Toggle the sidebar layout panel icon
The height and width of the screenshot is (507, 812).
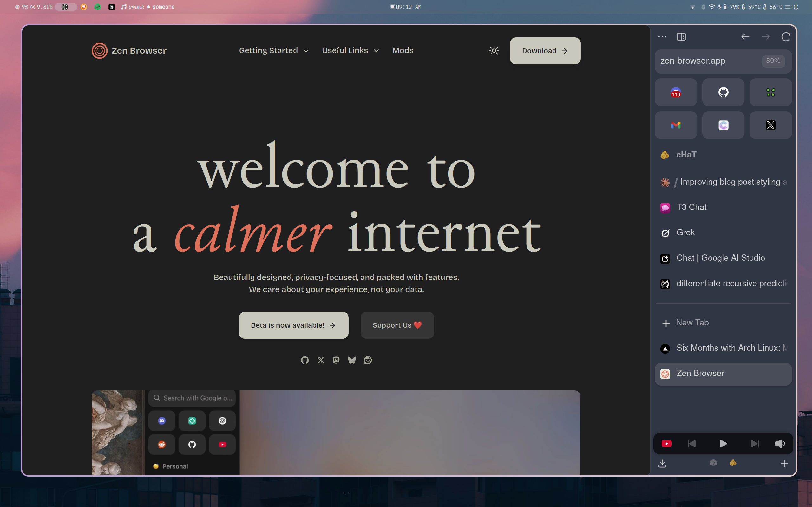[681, 36]
